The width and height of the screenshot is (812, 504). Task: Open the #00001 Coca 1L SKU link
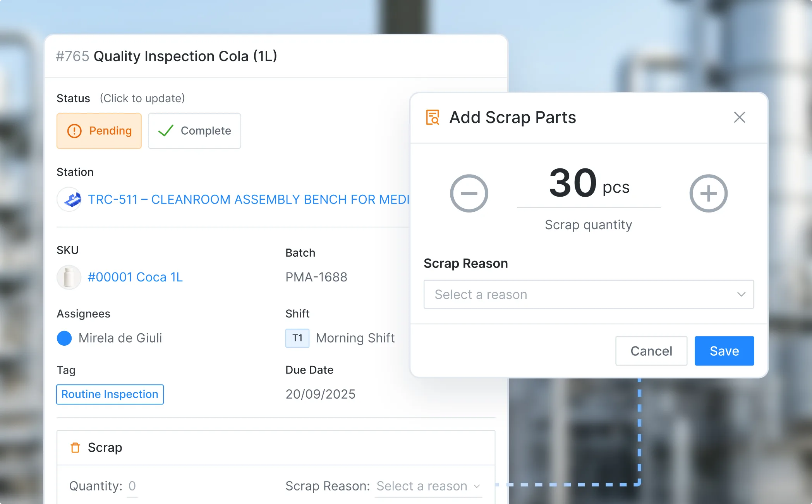pos(135,277)
